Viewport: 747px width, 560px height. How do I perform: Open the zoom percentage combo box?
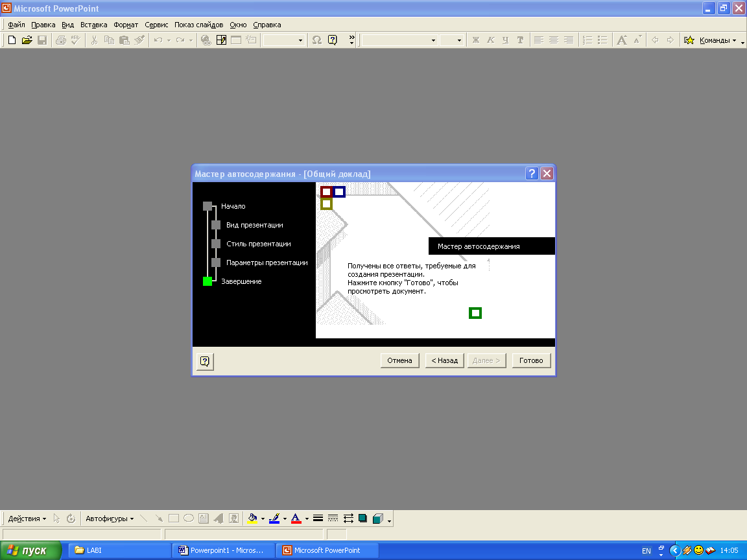coord(284,40)
